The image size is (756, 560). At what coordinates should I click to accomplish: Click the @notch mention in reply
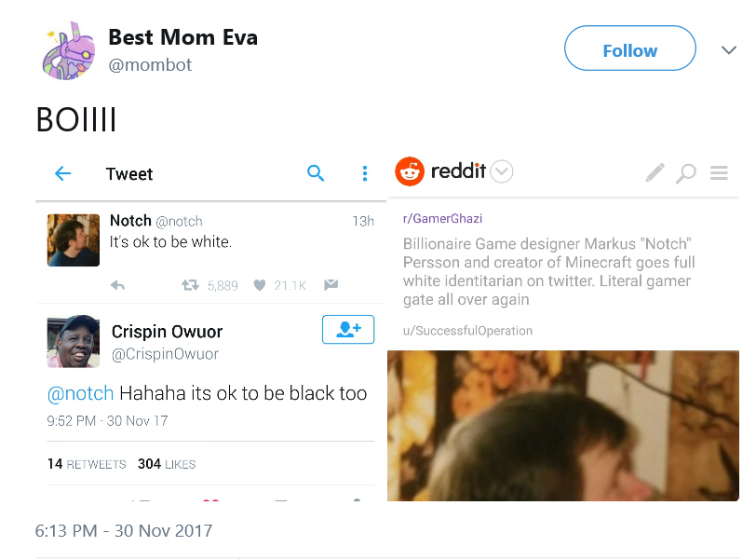coord(80,393)
